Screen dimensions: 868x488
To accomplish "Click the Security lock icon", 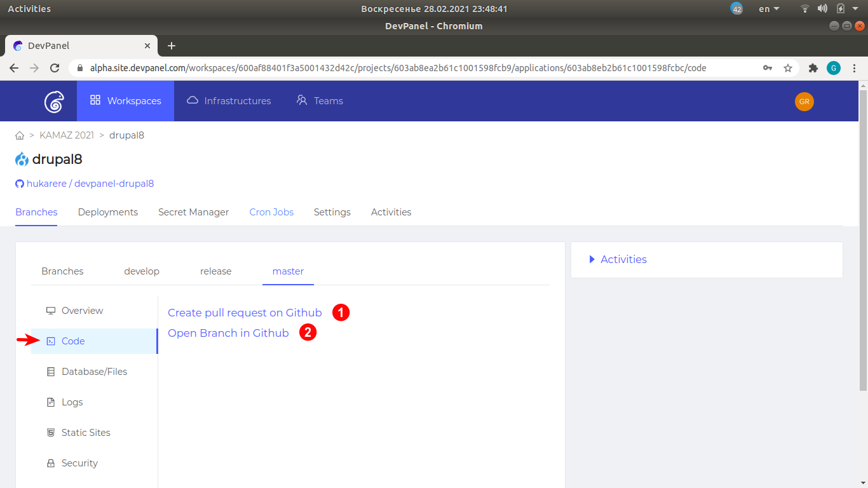I will 51,463.
